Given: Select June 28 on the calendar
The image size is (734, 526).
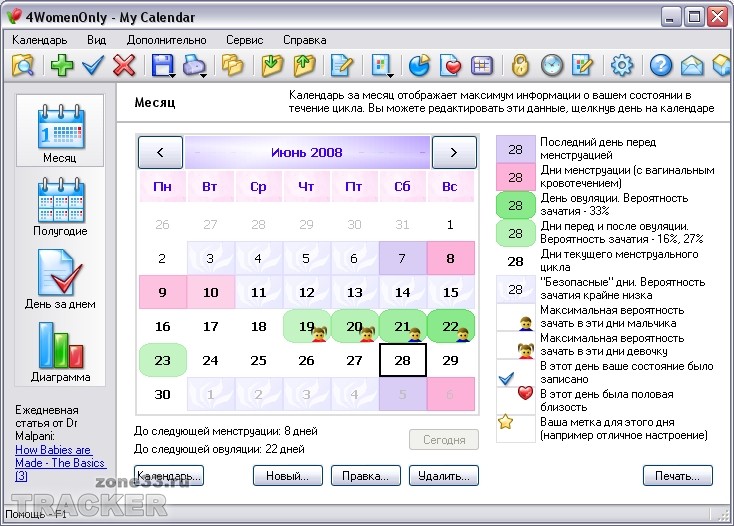Looking at the screenshot, I should 403,360.
